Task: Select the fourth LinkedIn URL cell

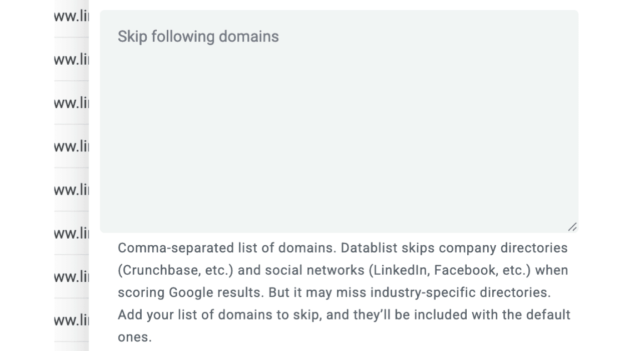Action: pos(70,146)
